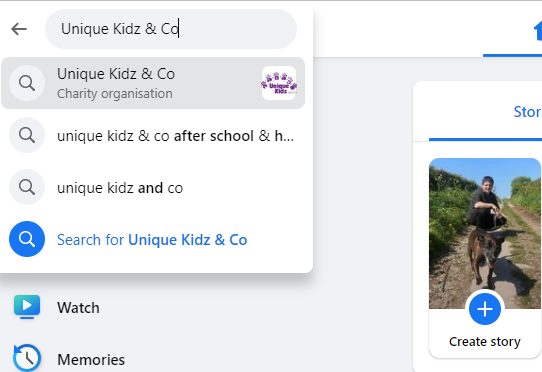Click magnifier icon beside Unique Kidz & Co result
The height and width of the screenshot is (372, 542).
tap(27, 83)
